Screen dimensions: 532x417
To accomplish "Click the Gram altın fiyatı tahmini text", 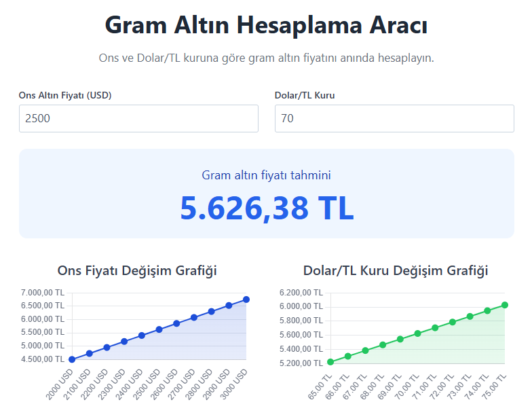I will pos(267,175).
